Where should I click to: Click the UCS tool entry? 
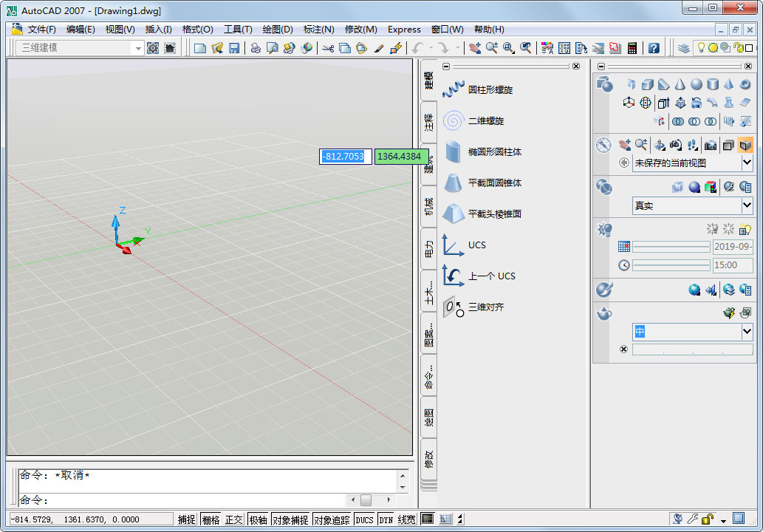click(x=476, y=245)
